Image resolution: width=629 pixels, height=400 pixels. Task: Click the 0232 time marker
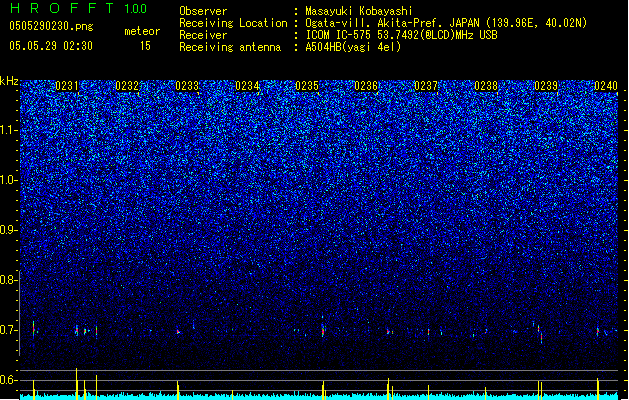[x=127, y=86]
